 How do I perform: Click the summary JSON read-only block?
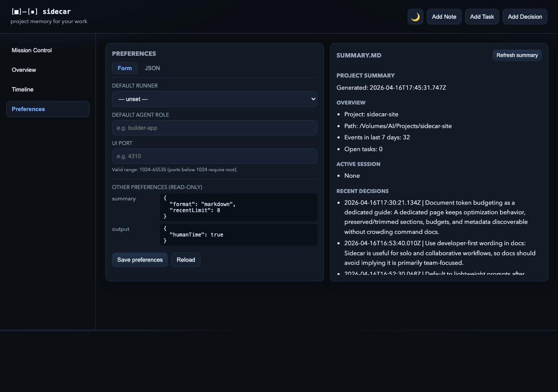click(x=238, y=207)
